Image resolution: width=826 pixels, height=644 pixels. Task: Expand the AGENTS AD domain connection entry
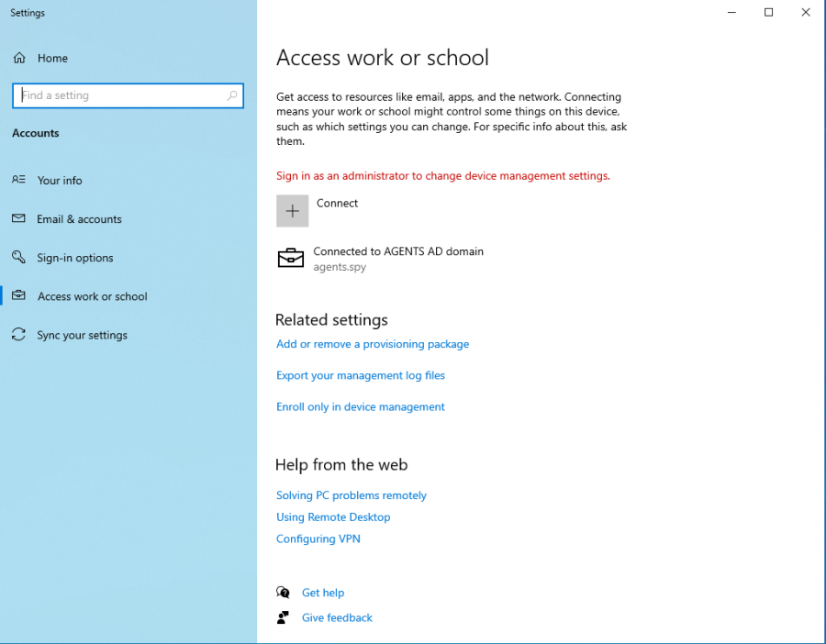(398, 258)
